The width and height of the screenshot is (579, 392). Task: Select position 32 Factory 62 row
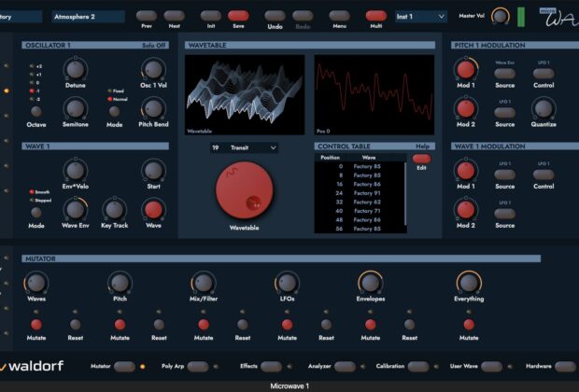(x=360, y=202)
